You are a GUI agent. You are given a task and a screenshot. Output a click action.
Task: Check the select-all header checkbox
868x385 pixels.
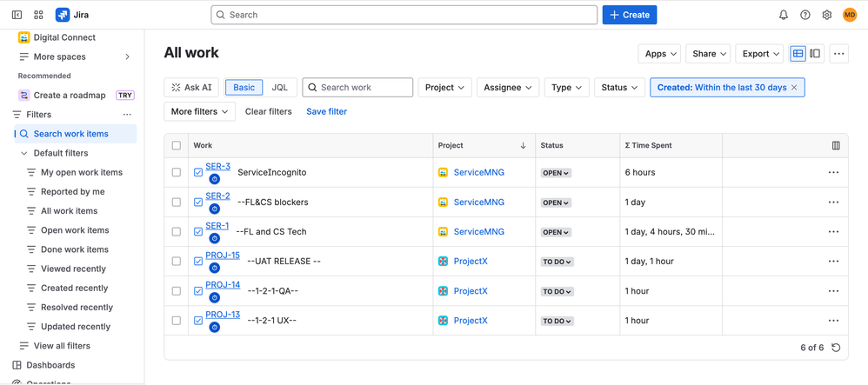177,146
